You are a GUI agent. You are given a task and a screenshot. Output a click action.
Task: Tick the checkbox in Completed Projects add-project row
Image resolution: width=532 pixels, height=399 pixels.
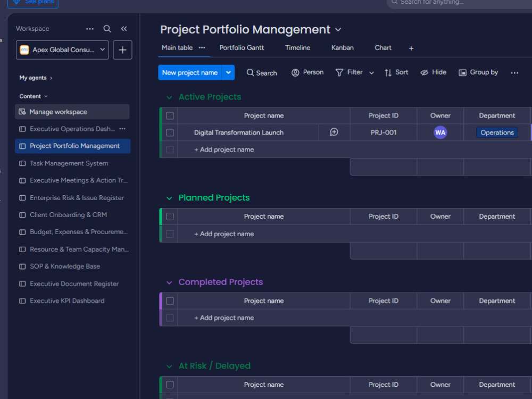coord(170,318)
